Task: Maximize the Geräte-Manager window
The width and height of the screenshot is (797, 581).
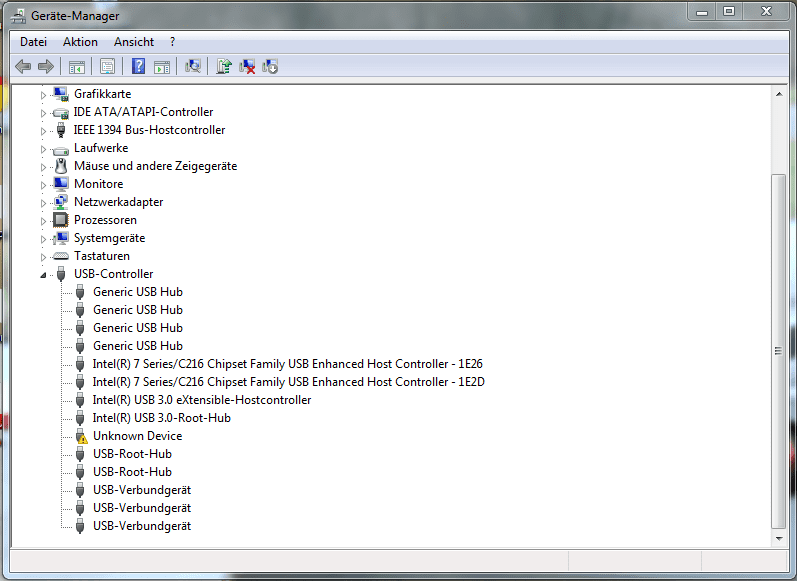Action: [729, 12]
